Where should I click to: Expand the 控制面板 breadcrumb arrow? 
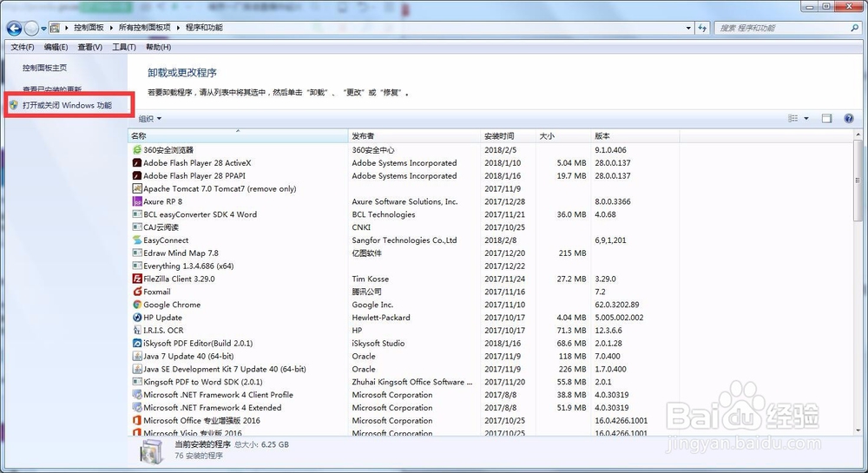coord(111,28)
